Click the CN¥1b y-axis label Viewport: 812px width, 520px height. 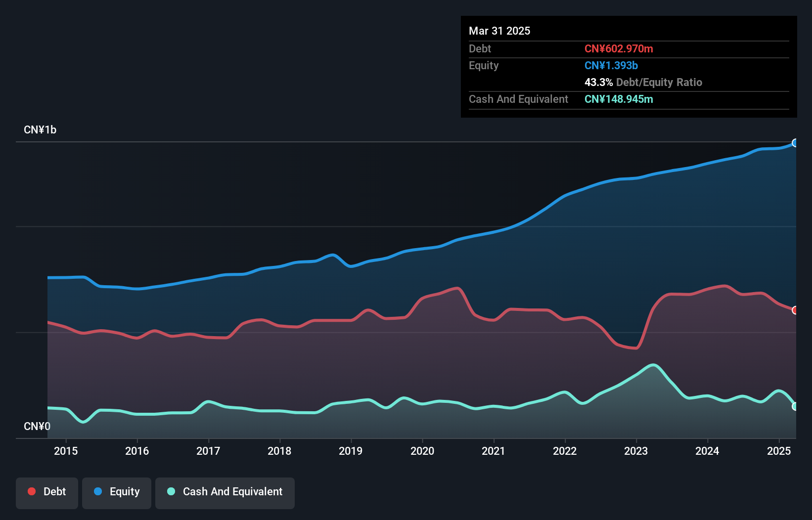[x=40, y=130]
